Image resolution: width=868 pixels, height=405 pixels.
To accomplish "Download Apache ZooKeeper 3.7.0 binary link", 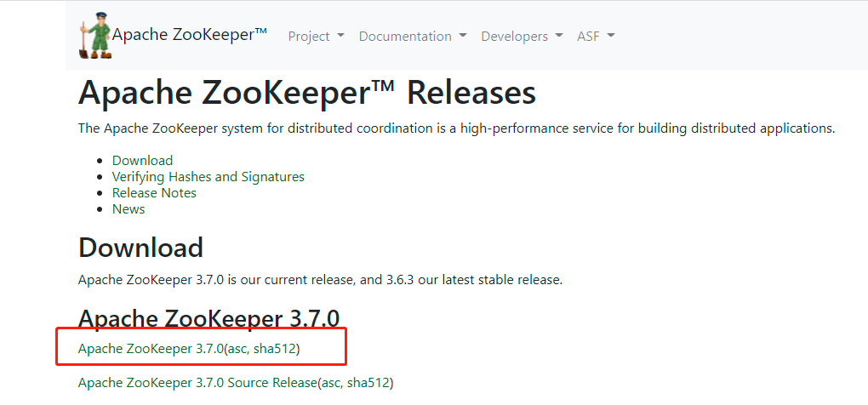I will tap(151, 349).
